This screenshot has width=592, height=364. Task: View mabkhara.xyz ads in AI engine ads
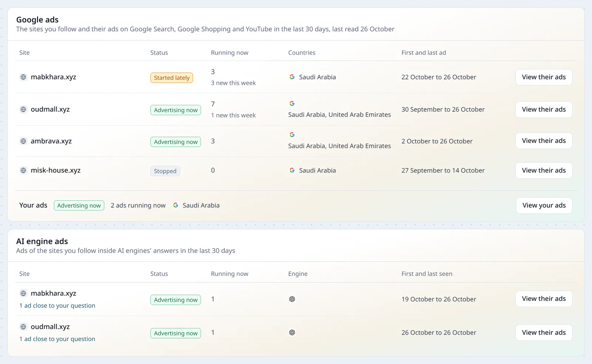coord(544,299)
